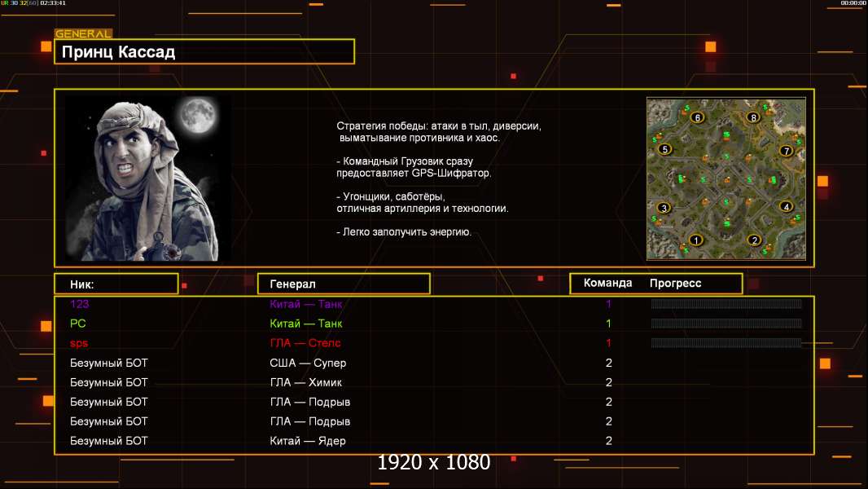Click the Prince Kassad general portrait
868x489 pixels.
[x=147, y=178]
